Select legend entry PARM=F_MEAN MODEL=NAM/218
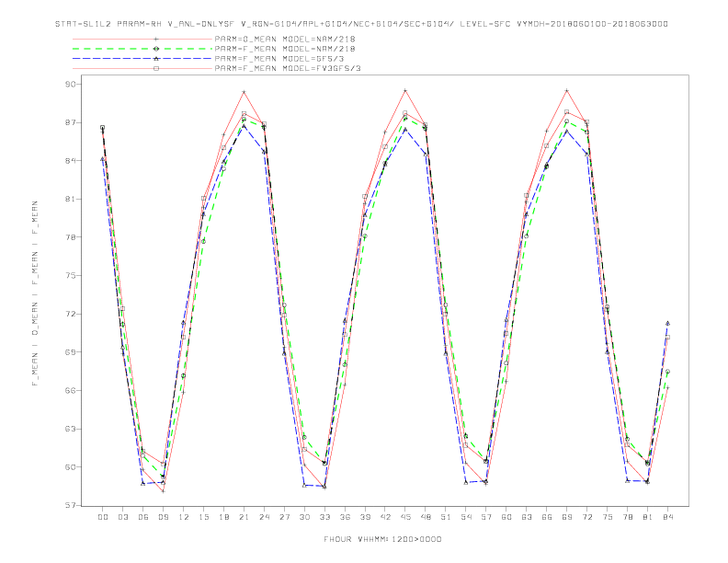This screenshot has height=563, width=728. (285, 49)
